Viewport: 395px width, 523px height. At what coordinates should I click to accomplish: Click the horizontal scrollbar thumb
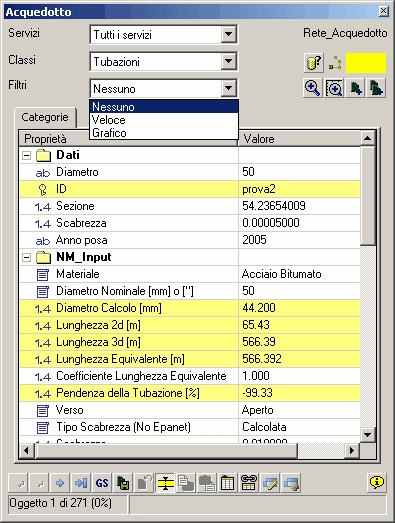tap(166, 451)
